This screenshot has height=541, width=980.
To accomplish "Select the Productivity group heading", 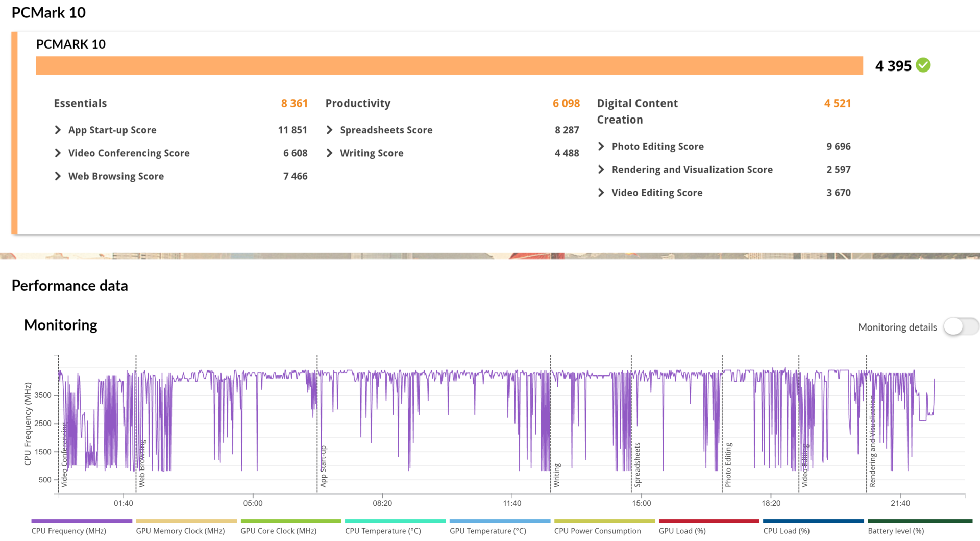I will coord(358,103).
